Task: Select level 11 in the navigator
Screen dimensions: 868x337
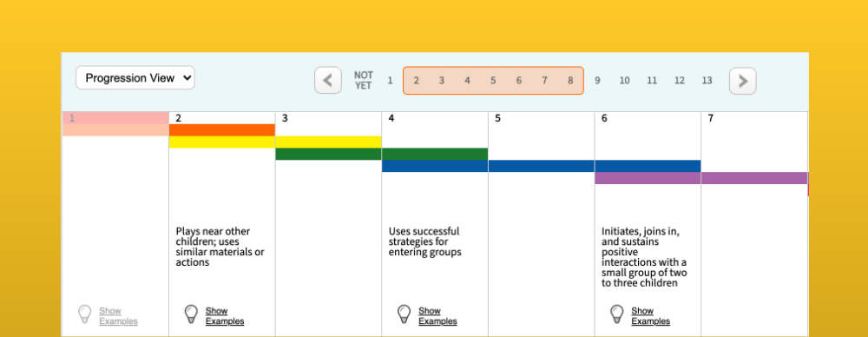Action: point(652,81)
